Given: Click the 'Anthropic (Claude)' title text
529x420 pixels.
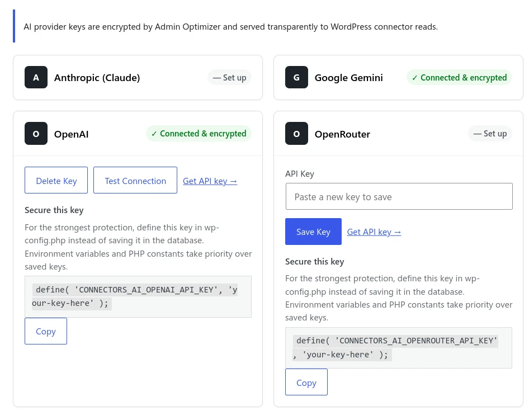Looking at the screenshot, I should pos(97,78).
